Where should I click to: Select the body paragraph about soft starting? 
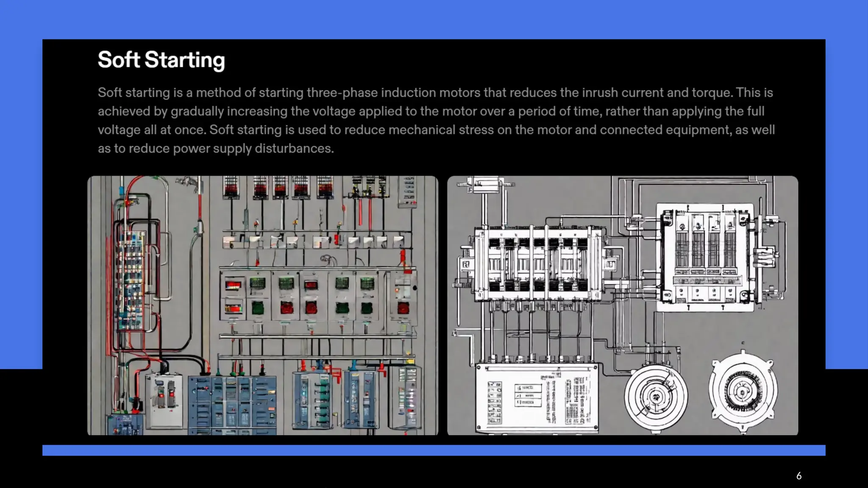[436, 120]
